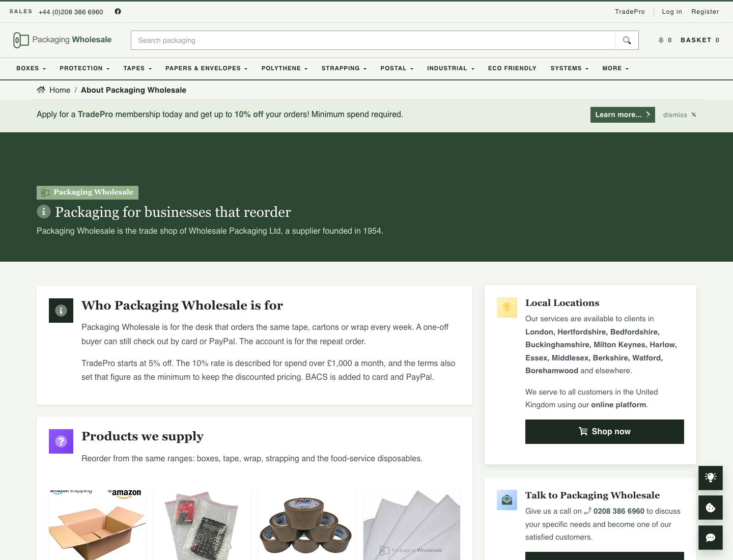Click the lightbulb floating button
Viewport: 733px width, 560px height.
(x=711, y=478)
